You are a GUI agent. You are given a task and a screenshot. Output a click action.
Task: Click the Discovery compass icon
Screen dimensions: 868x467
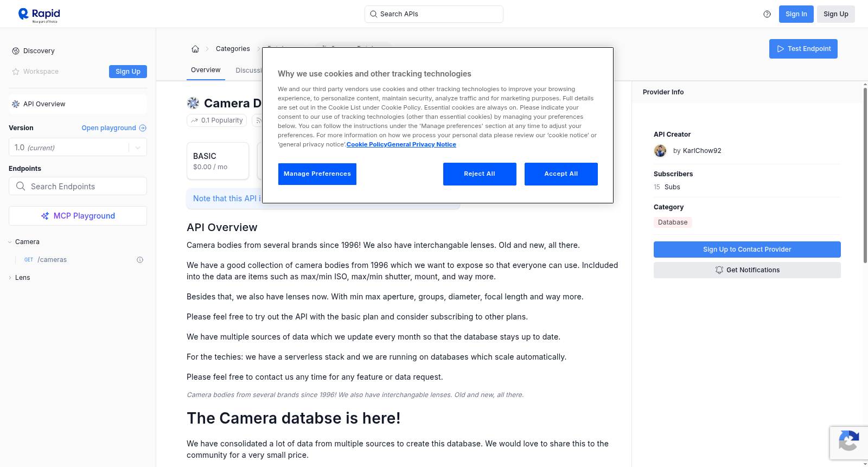[16, 51]
